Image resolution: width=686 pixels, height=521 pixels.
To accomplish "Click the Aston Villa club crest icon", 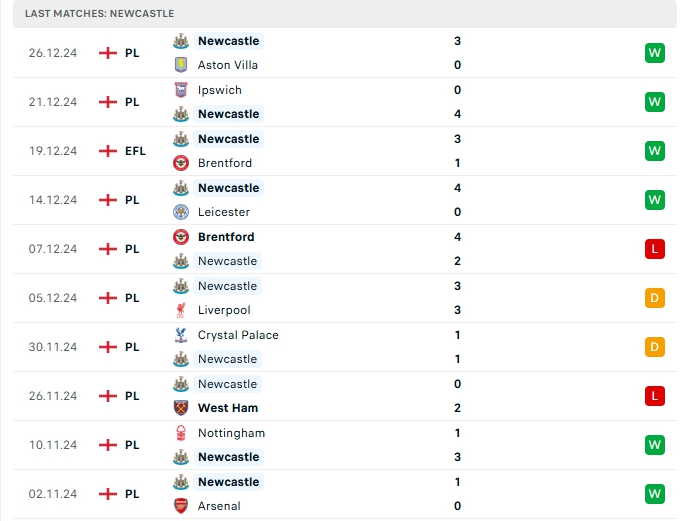I will click(x=181, y=65).
